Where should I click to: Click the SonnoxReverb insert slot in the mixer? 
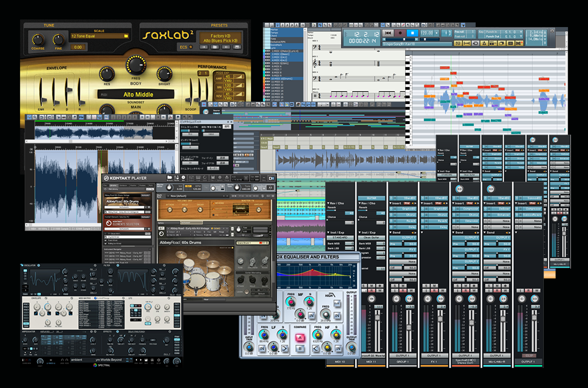coord(528,215)
